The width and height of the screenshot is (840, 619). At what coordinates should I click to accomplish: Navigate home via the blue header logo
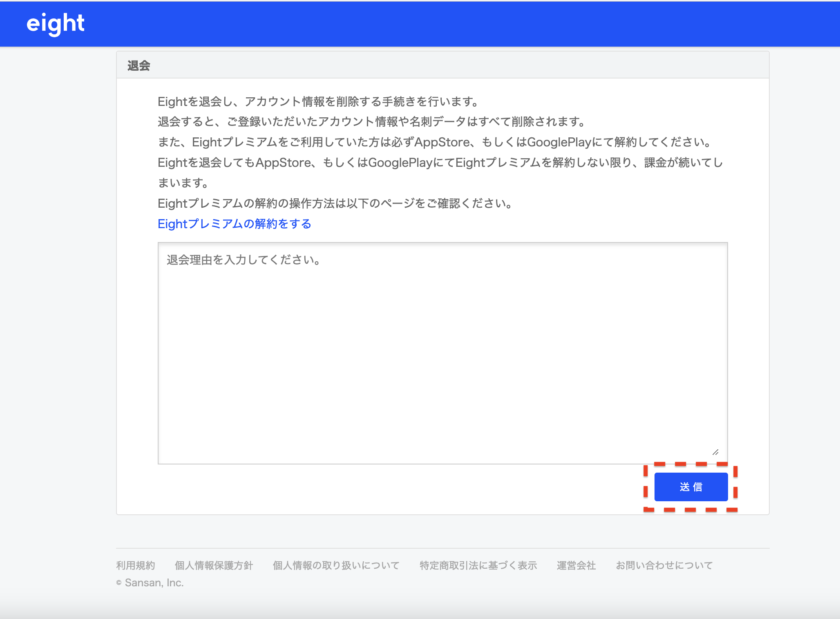click(54, 23)
